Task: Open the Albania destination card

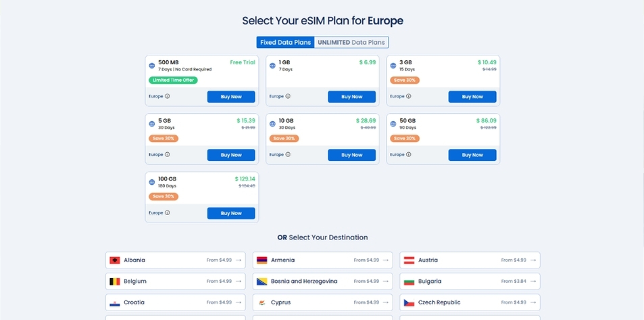Action: [176, 260]
